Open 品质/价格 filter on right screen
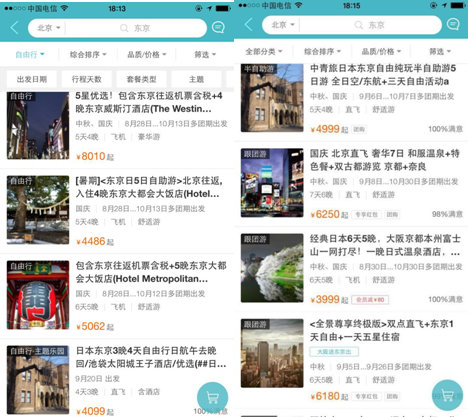The height and width of the screenshot is (417, 468). tap(381, 52)
